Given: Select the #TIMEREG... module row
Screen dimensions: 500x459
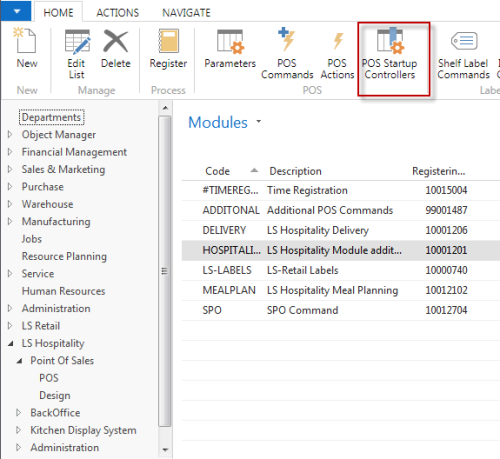Looking at the screenshot, I should coord(341,190).
